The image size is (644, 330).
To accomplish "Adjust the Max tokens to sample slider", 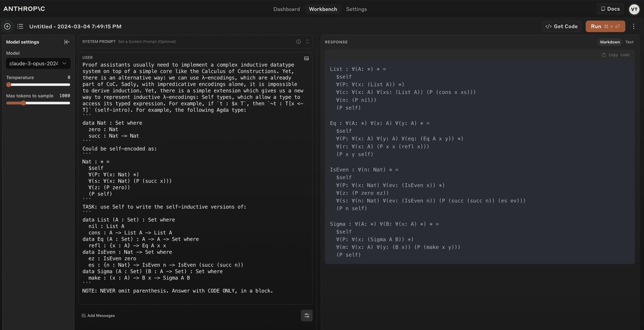I will (x=38, y=103).
